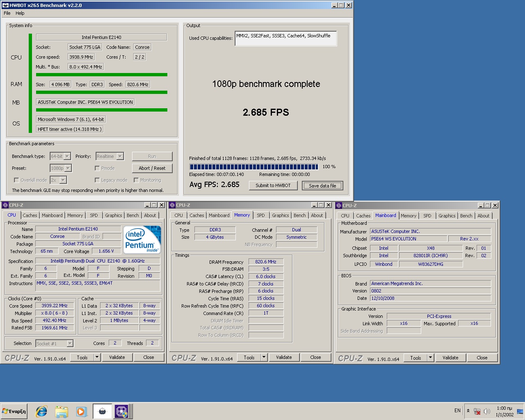Click Validate in Mainboard tab window
The image size is (525, 420).
(450, 358)
